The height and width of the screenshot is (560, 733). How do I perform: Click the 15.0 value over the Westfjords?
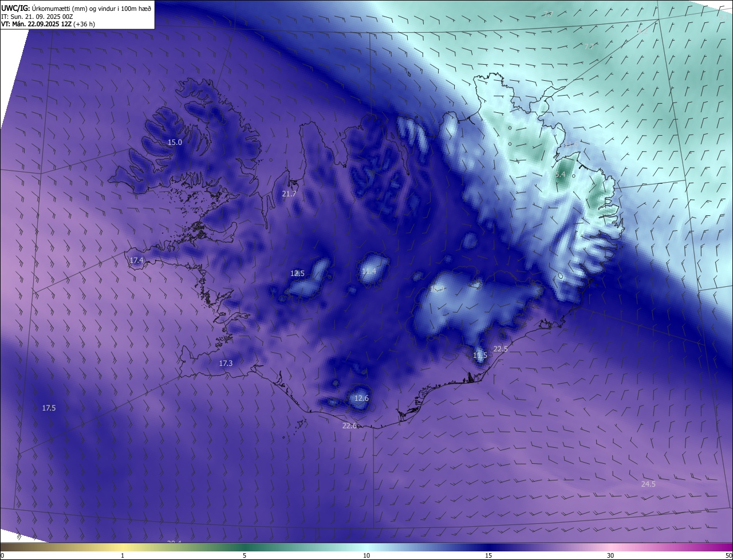pos(175,143)
